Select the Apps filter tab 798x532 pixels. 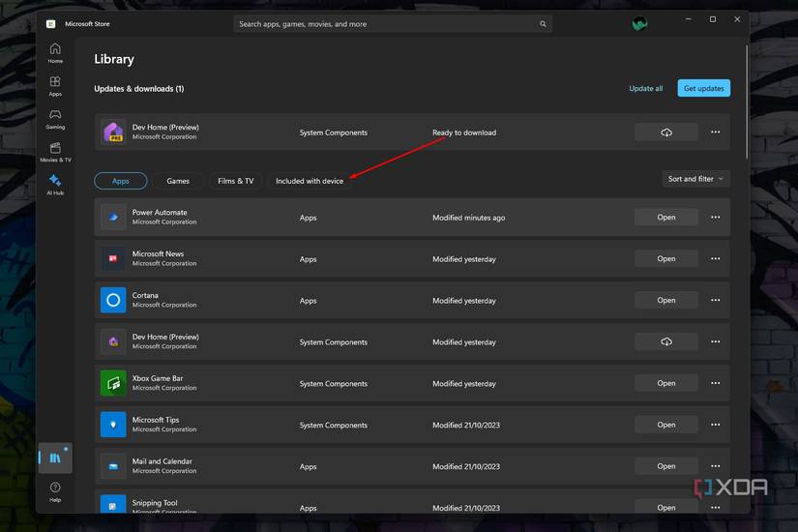[121, 181]
